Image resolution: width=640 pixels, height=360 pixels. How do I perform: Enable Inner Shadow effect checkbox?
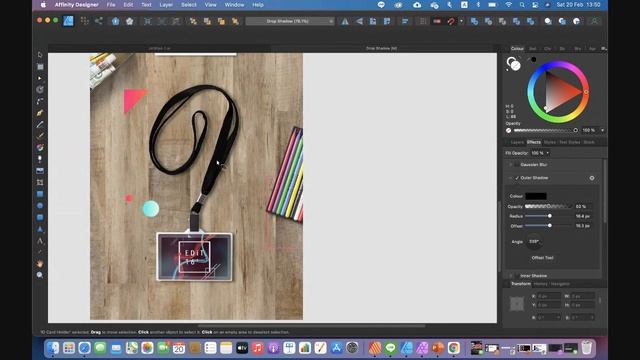pos(517,276)
